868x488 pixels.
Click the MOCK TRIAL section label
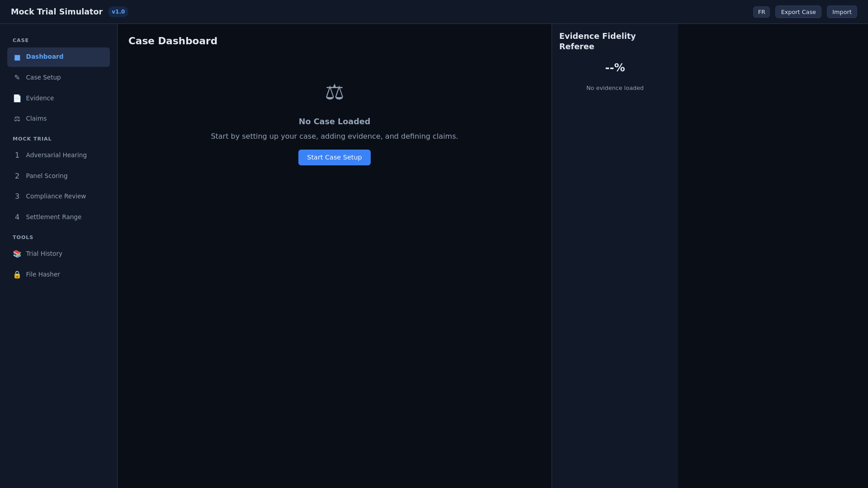(32, 139)
